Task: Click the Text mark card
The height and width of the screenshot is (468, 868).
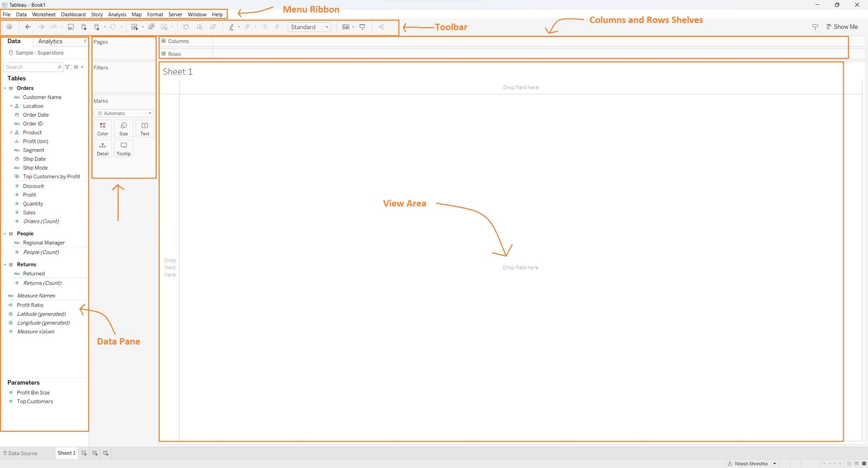Action: pos(145,129)
